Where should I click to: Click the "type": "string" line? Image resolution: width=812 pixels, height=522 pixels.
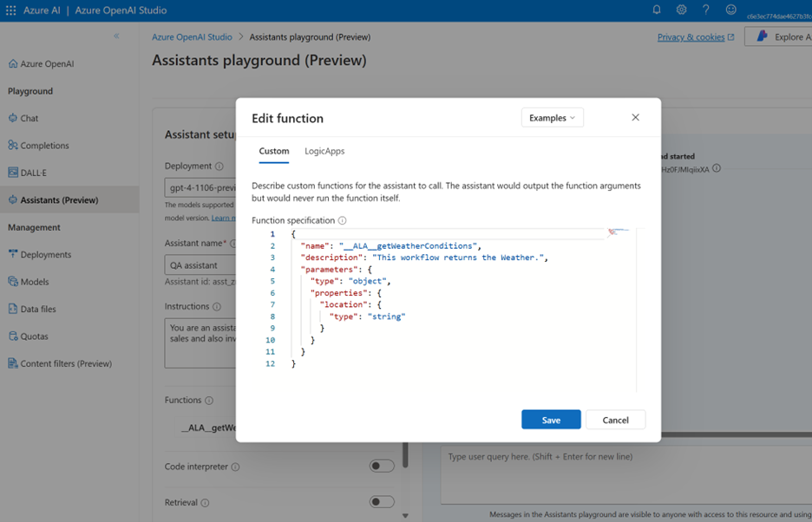tap(367, 316)
